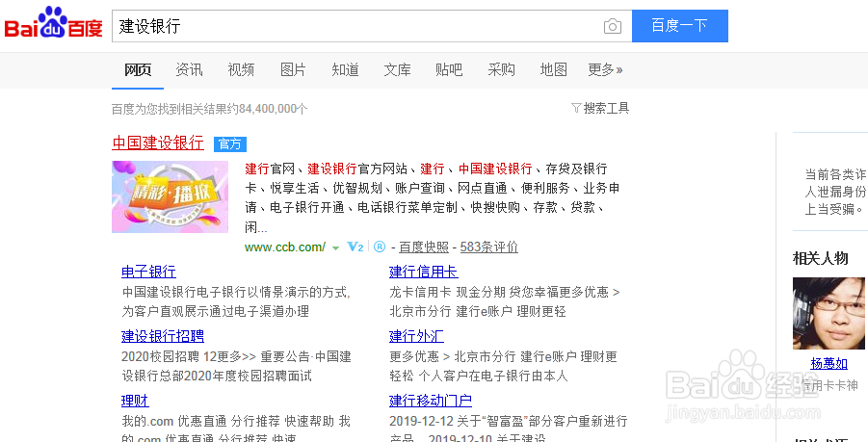Click 杨蕙如's portrait photo
Image resolution: width=868 pixels, height=442 pixels.
tap(829, 313)
